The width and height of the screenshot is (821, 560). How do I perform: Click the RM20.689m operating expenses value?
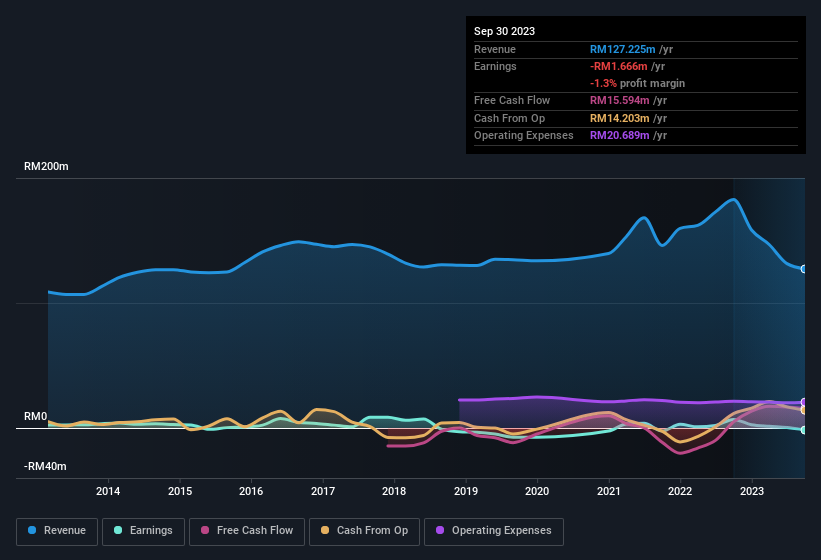click(x=619, y=136)
